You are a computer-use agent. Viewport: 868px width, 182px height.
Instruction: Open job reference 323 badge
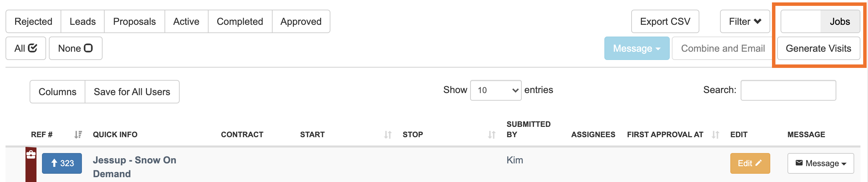[62, 163]
